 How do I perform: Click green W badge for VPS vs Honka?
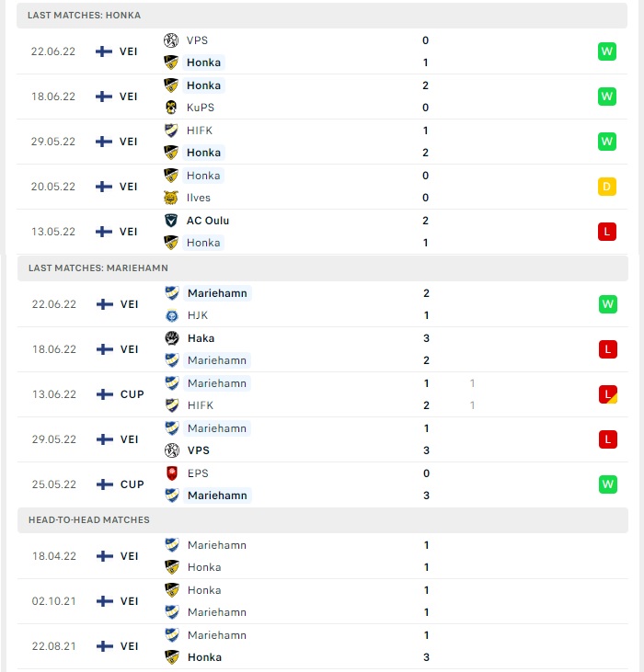(606, 51)
